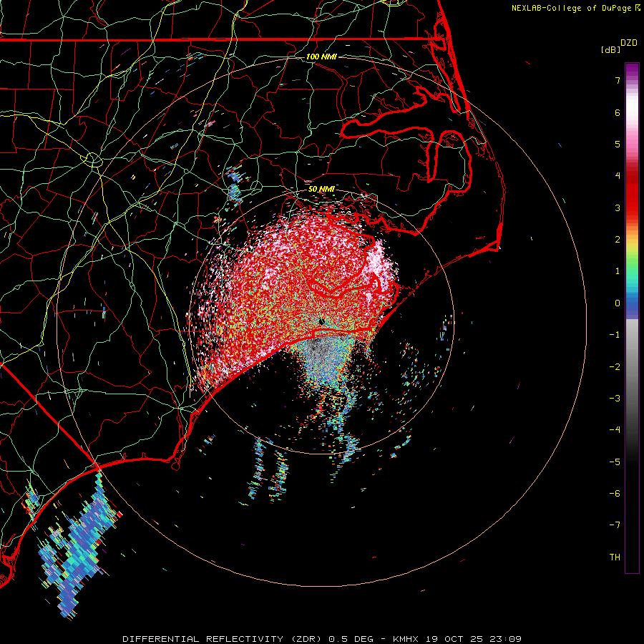This screenshot has width=644, height=644.
Task: Click the '-3' value on color scale
Action: click(x=615, y=399)
